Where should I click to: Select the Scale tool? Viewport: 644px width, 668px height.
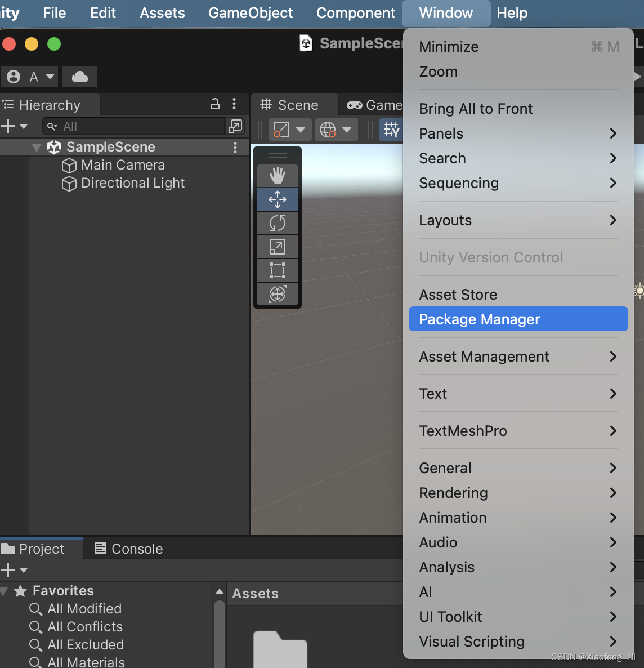point(277,246)
